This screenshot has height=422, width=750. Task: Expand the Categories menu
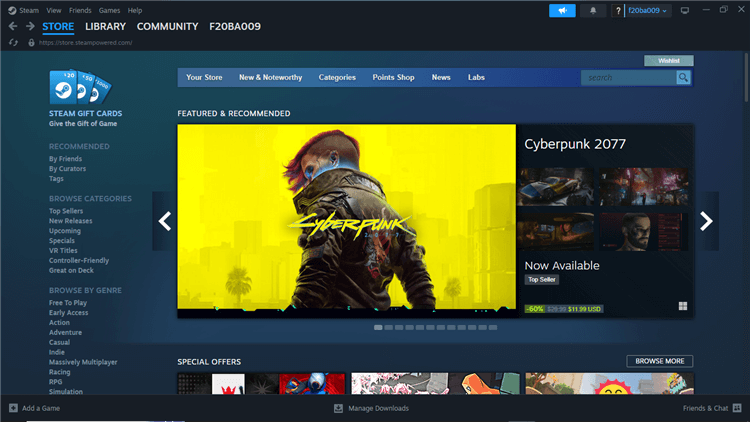click(x=337, y=78)
